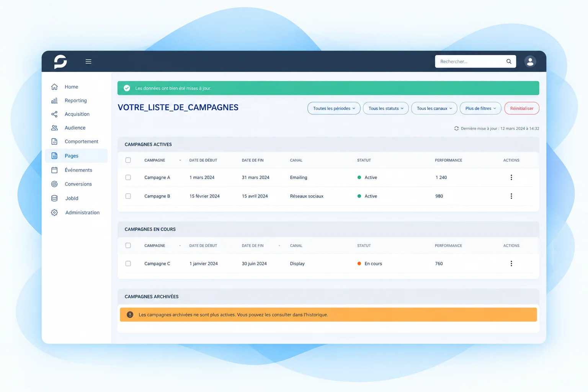Screen dimensions: 588x392
Task: Open the Tous les statuts dropdown
Action: 386,108
